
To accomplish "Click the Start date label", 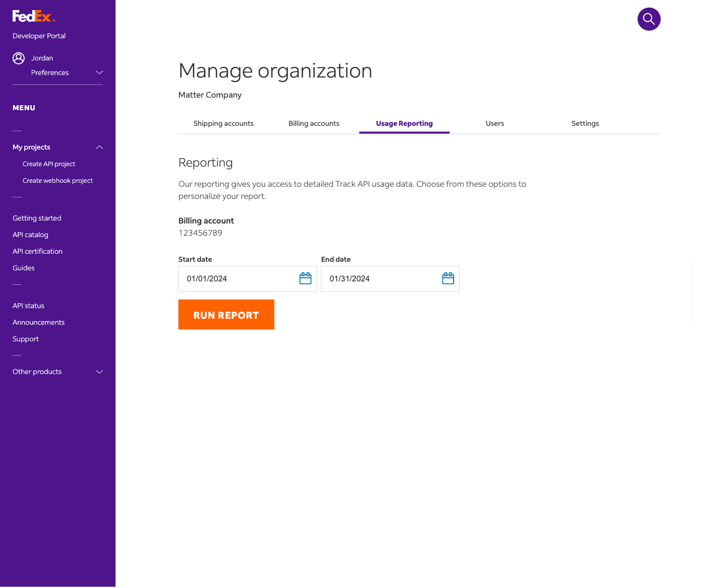I will (195, 259).
